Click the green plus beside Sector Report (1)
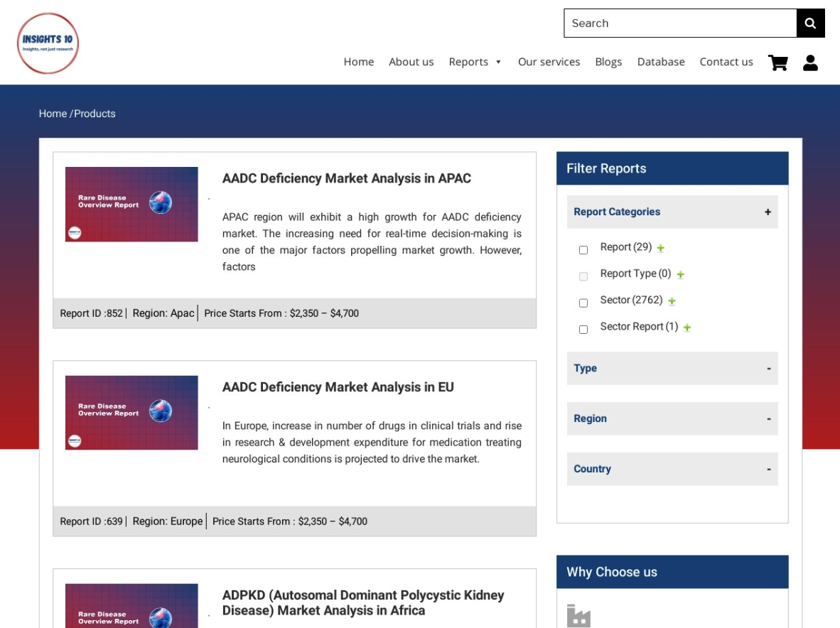This screenshot has width=840, height=628. (686, 327)
